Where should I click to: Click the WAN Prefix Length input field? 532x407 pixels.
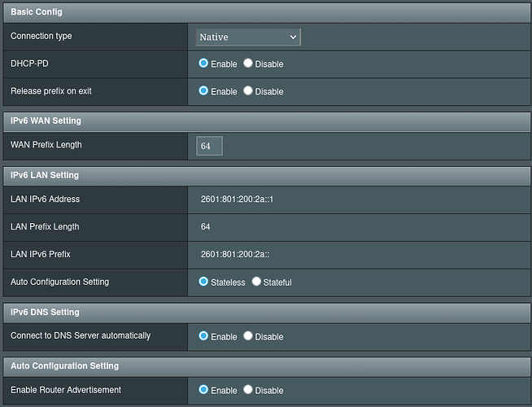(209, 146)
